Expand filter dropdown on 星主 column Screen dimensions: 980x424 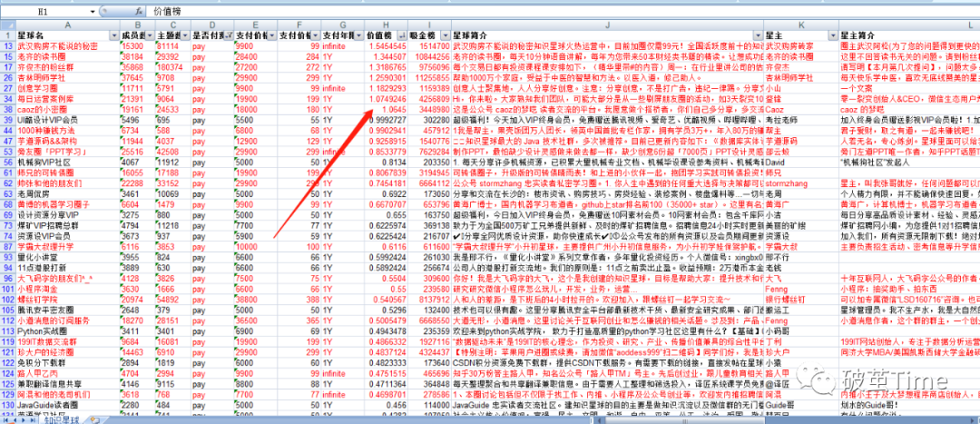click(833, 35)
